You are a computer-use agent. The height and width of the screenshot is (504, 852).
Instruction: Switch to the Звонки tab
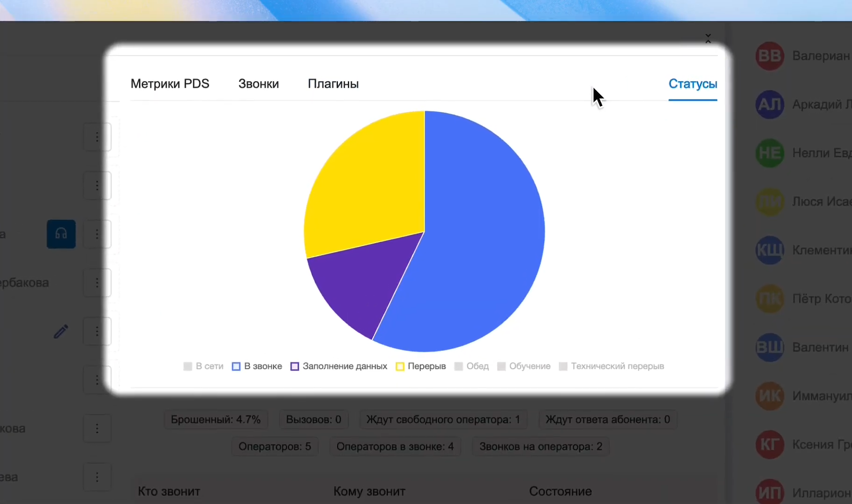(x=259, y=84)
